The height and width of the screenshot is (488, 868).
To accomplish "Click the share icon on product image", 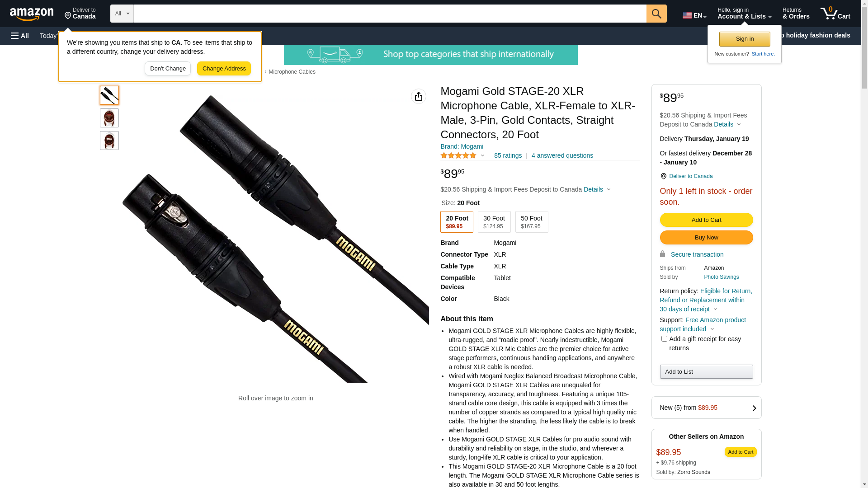I will click(x=419, y=96).
